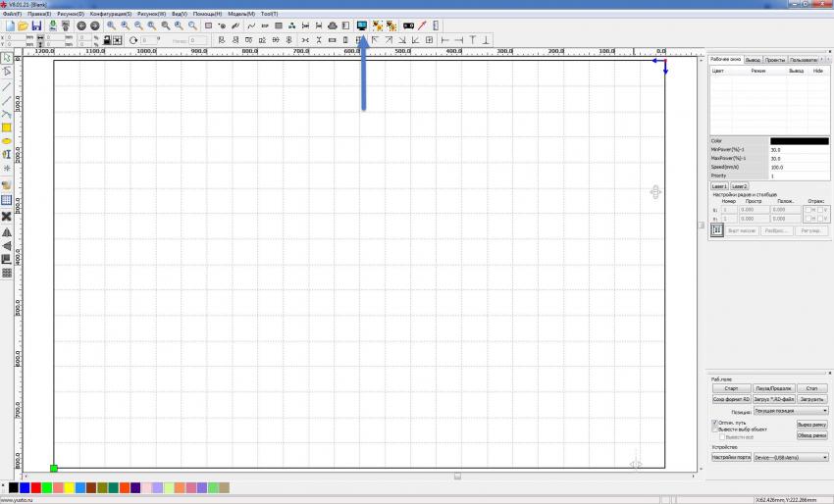The width and height of the screenshot is (834, 504).
Task: Click the MaxPower(%)-1 value field
Action: coord(798,158)
